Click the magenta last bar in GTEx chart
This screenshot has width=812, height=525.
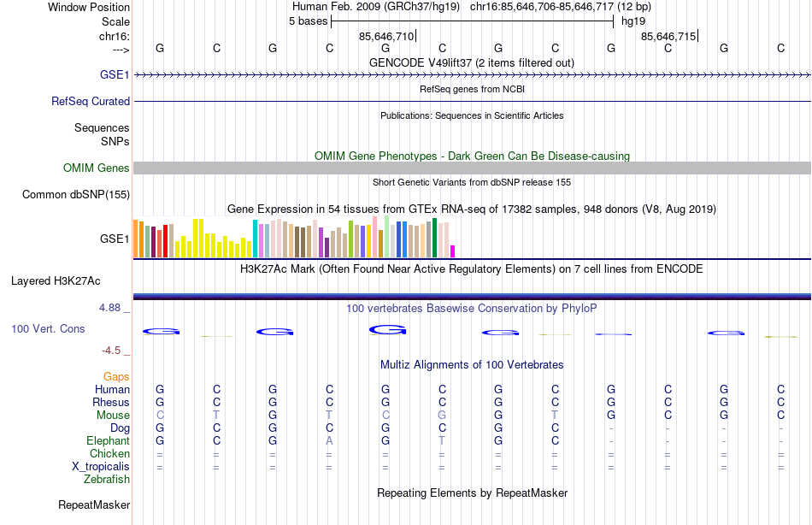pyautogui.click(x=453, y=251)
